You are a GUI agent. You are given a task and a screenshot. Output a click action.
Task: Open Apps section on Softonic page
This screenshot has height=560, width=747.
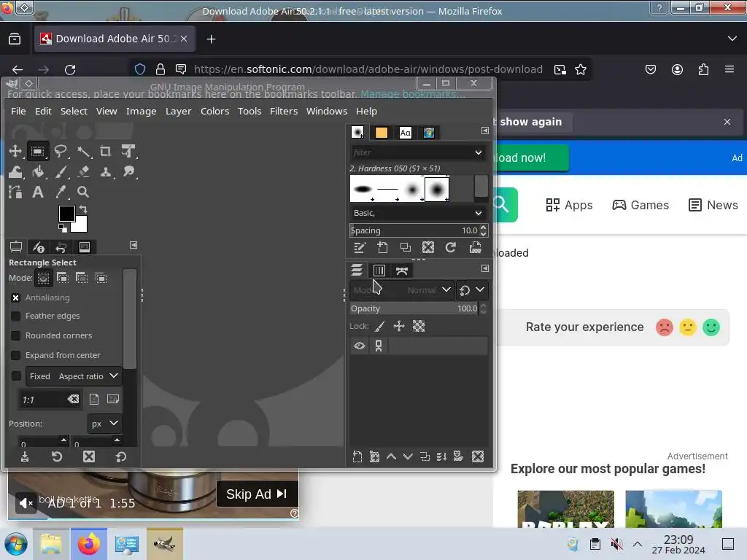click(569, 205)
